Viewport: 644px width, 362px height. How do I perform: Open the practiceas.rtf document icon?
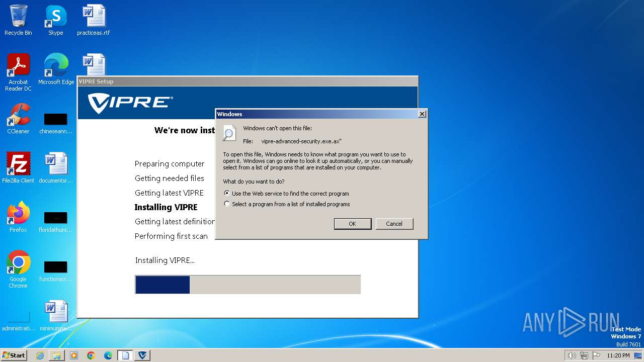coord(94,20)
